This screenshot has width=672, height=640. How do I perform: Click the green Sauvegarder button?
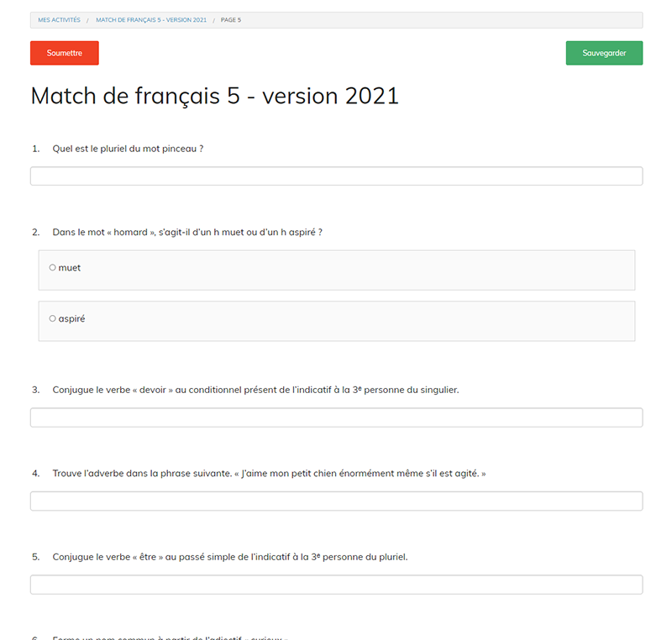coord(604,52)
